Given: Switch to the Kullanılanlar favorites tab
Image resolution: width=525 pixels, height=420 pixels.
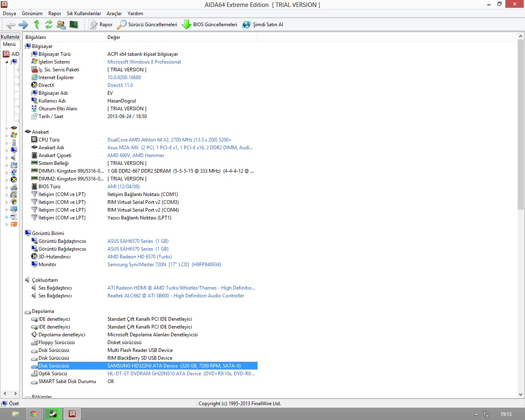Looking at the screenshot, I should (x=10, y=37).
